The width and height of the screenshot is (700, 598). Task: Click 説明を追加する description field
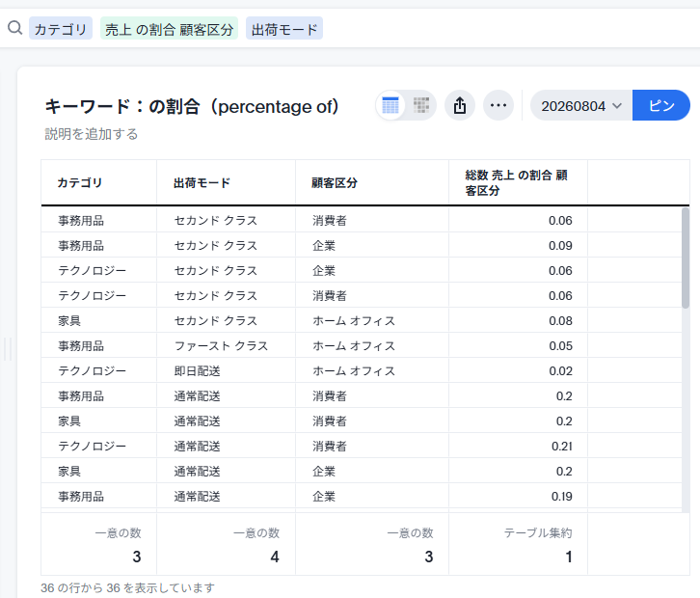pos(92,134)
